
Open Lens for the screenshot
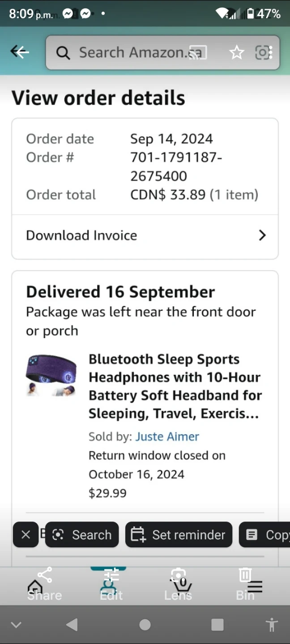click(178, 583)
